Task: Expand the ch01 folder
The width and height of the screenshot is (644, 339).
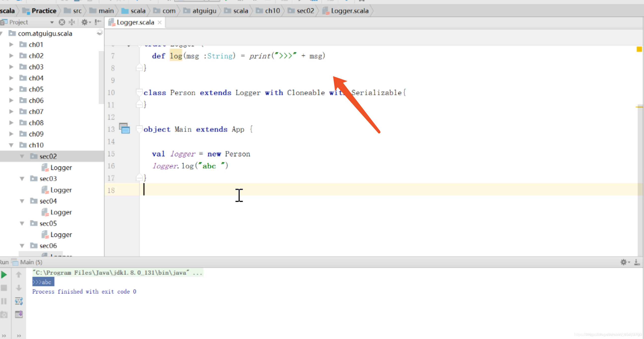Action: click(11, 44)
